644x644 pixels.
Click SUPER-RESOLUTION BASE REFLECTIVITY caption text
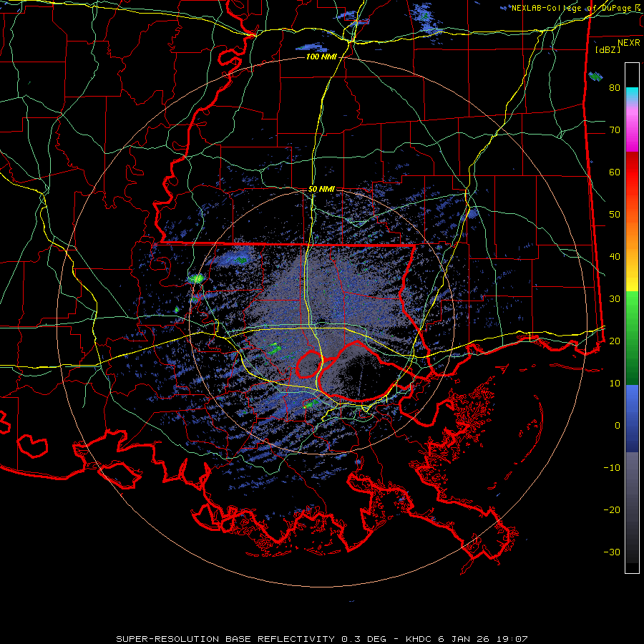point(226,639)
